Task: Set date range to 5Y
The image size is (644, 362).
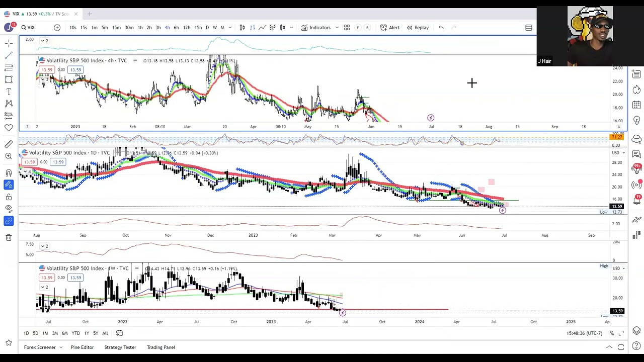Action: click(x=96, y=333)
